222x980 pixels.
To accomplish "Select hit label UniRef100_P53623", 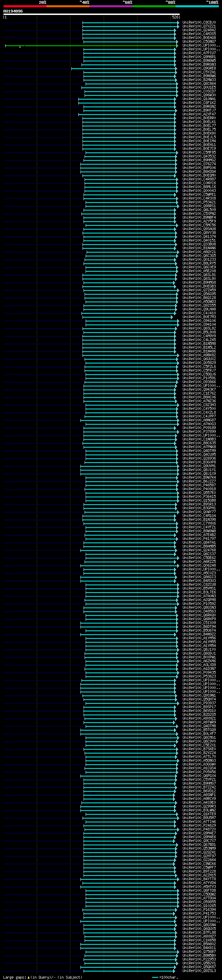I will coord(199,677).
